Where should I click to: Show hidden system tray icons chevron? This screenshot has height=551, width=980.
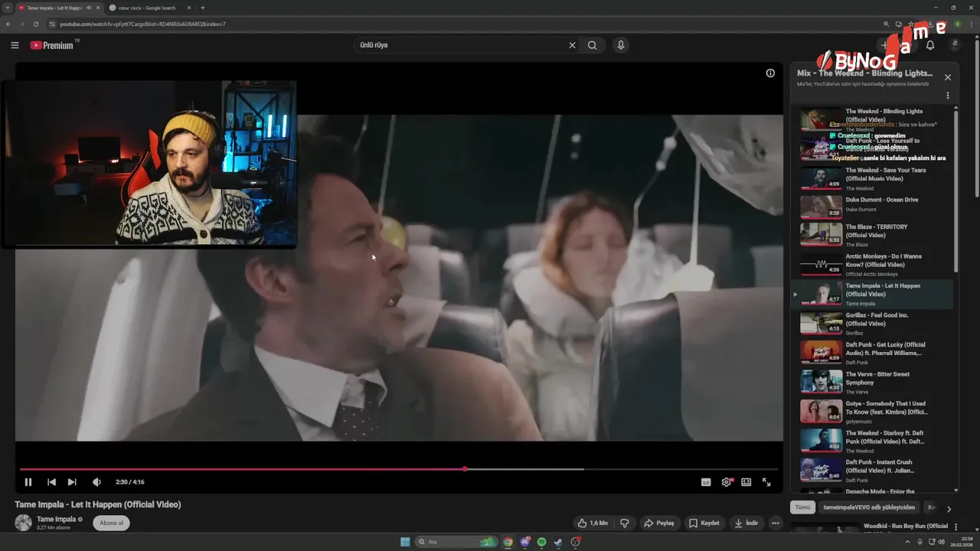pyautogui.click(x=906, y=542)
